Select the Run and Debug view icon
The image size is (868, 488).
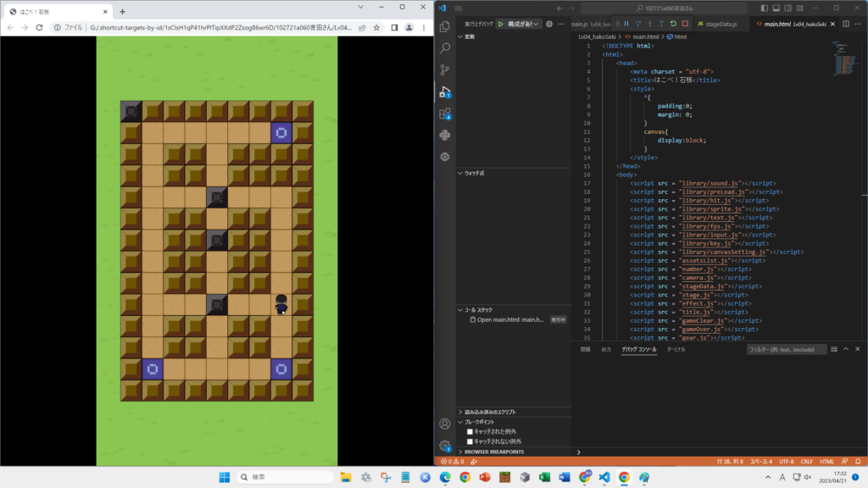(445, 91)
